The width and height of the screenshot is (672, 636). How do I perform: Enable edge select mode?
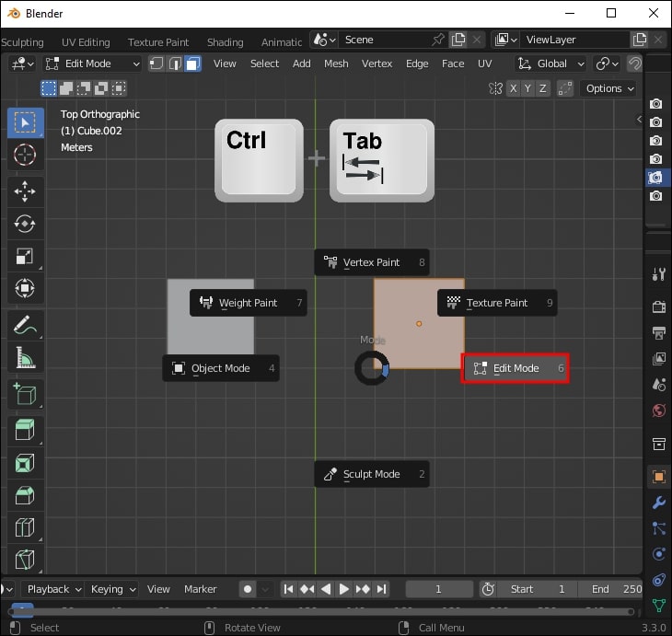tap(175, 64)
